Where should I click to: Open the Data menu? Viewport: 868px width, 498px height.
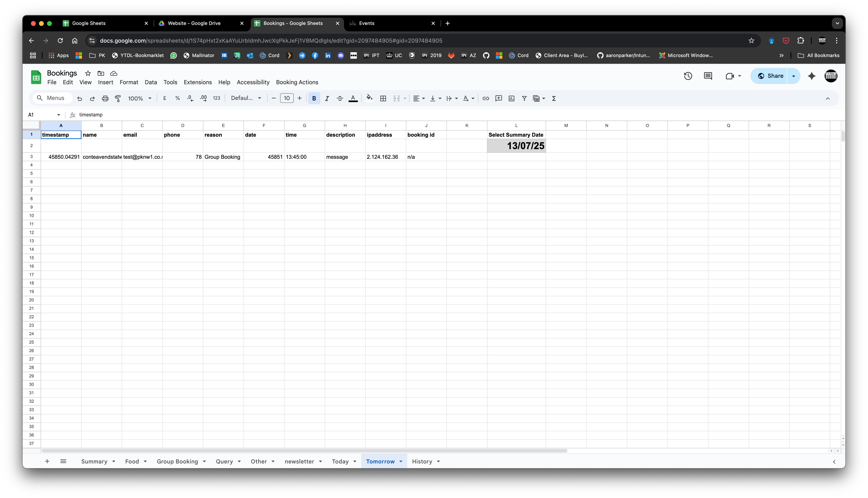[151, 82]
